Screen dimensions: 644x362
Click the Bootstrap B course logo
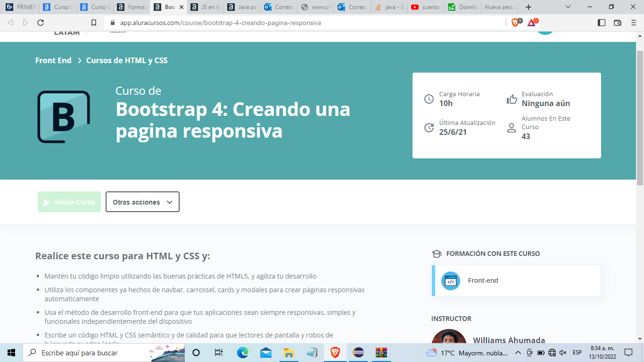(x=64, y=117)
